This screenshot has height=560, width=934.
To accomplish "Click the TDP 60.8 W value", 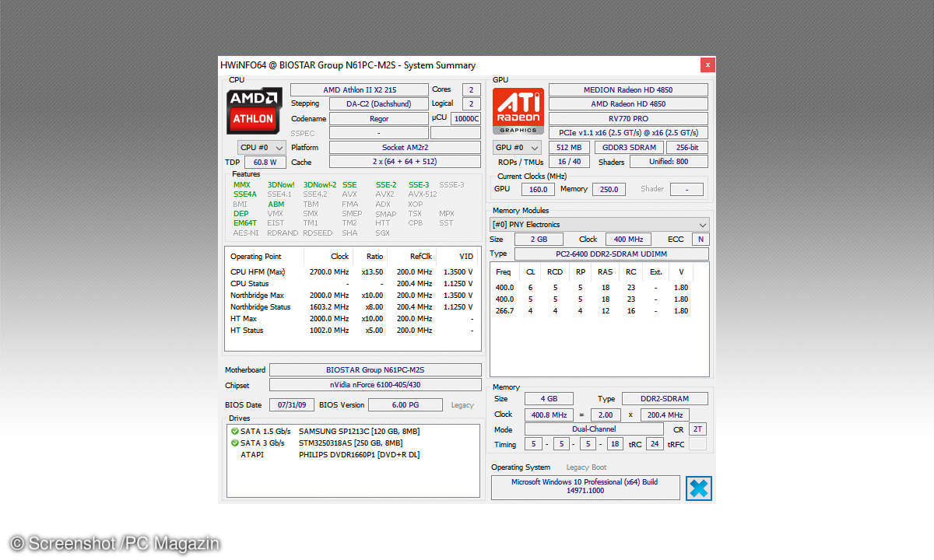I will (265, 162).
